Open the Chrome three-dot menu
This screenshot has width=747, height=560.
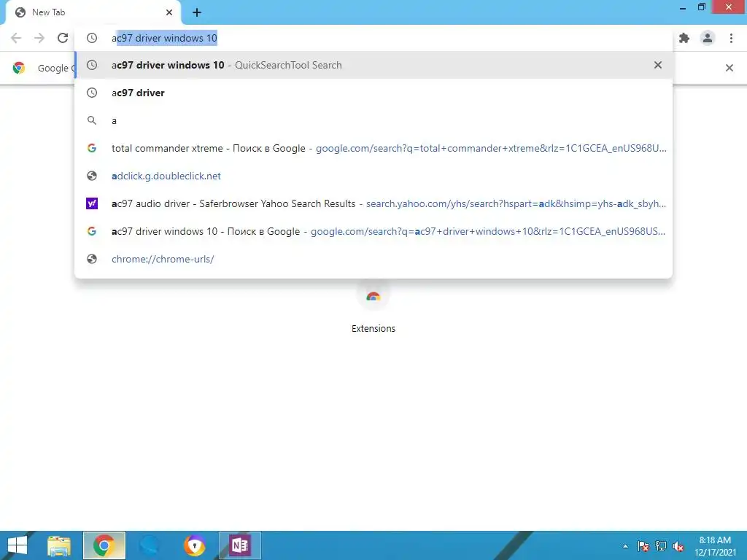tap(731, 38)
